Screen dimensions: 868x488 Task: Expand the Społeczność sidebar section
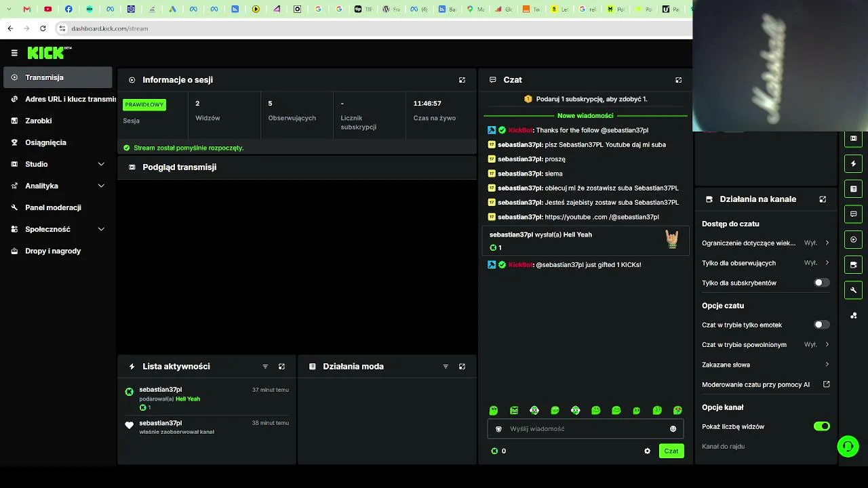tap(58, 229)
